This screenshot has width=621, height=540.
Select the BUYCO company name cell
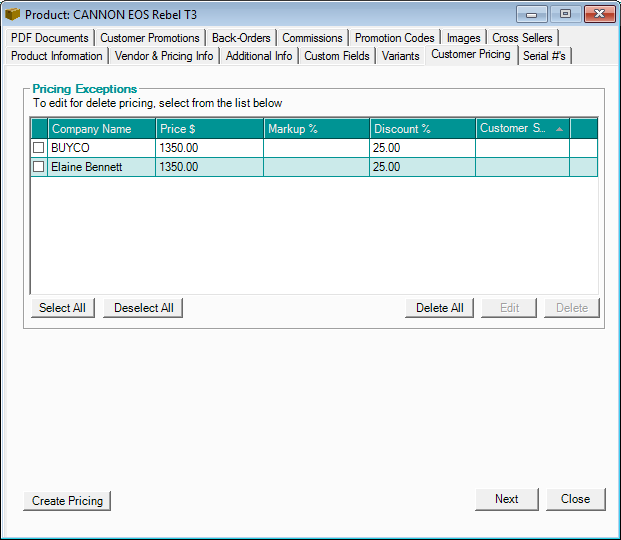(x=101, y=147)
